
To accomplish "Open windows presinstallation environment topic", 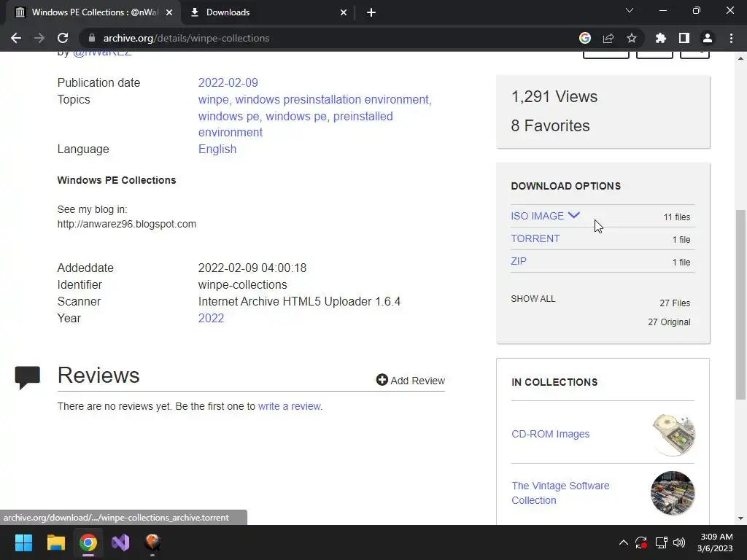I will coord(332,99).
